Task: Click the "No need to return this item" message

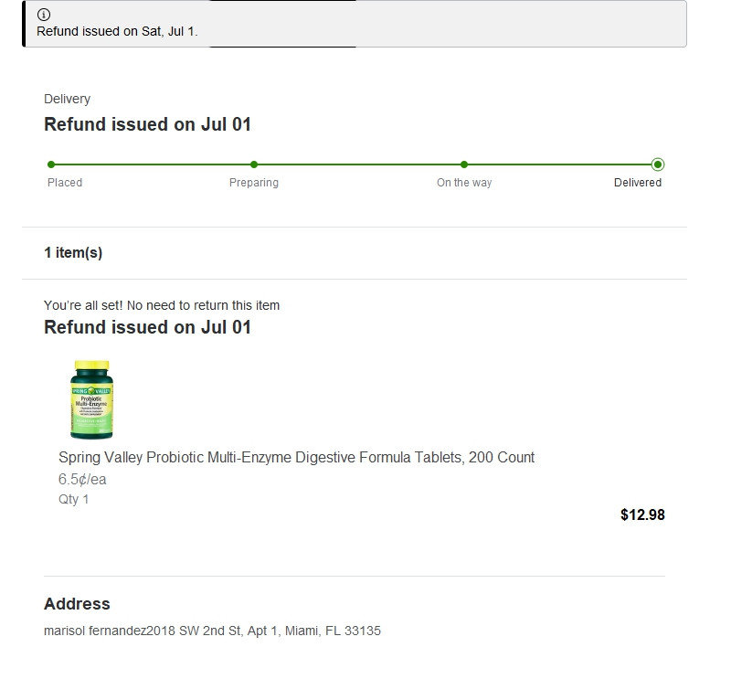Action: coord(162,305)
